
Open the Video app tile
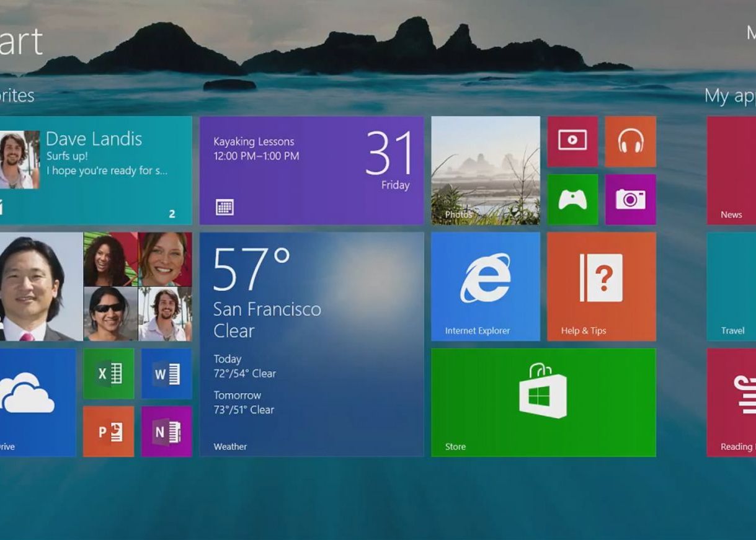click(571, 141)
